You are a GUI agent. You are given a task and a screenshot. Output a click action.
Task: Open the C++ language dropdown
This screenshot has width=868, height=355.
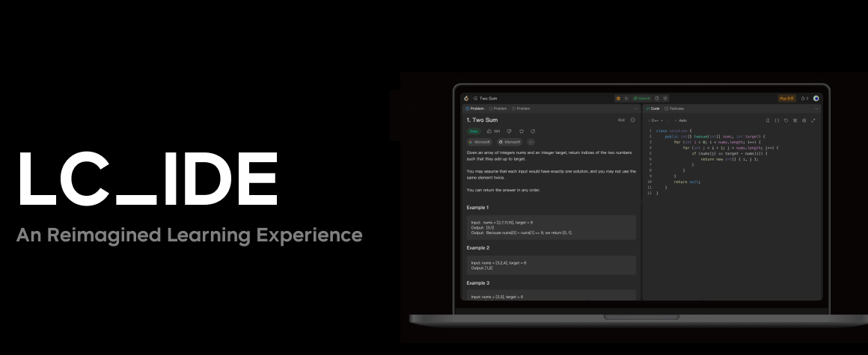[655, 120]
